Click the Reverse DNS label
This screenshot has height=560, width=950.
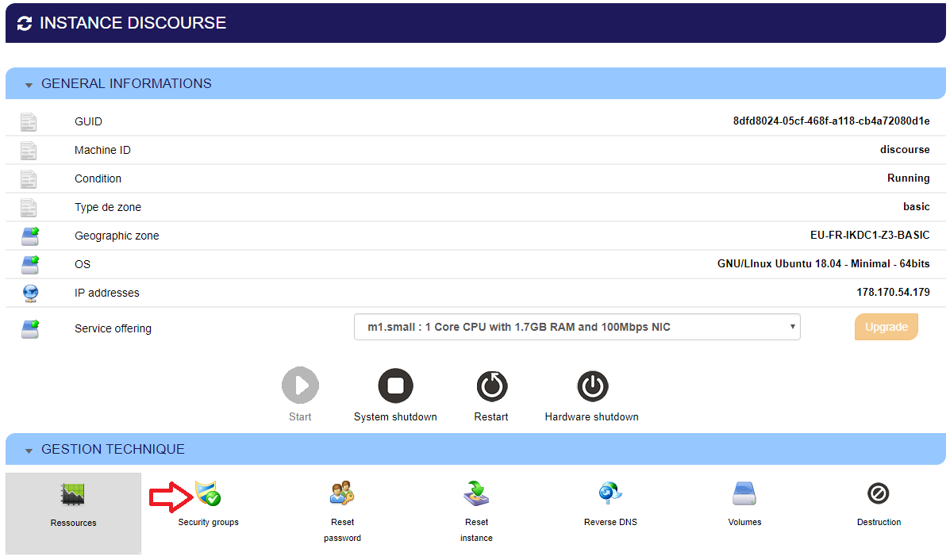[x=611, y=522]
